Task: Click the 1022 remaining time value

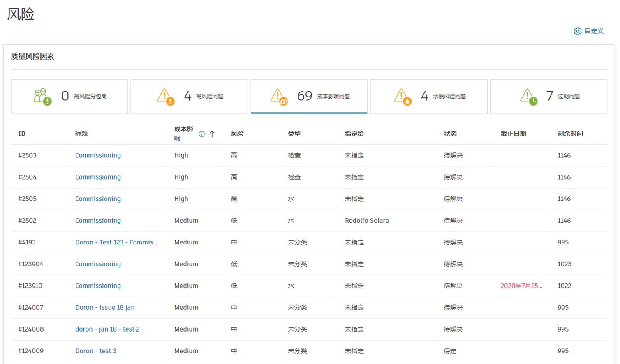Action: pos(564,286)
